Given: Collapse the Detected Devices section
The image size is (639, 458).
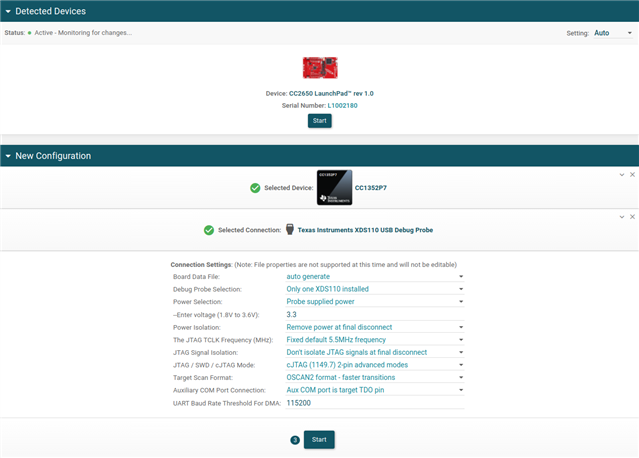Looking at the screenshot, I should pos(8,11).
